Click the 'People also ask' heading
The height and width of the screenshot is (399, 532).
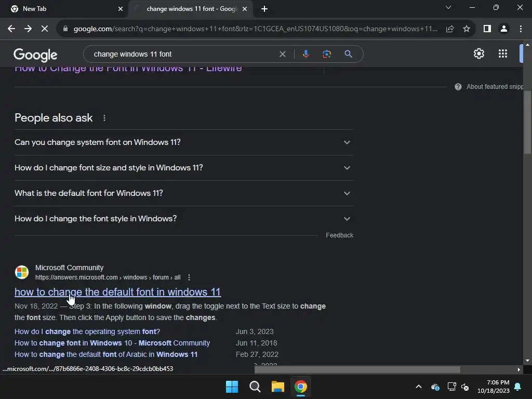pyautogui.click(x=54, y=118)
